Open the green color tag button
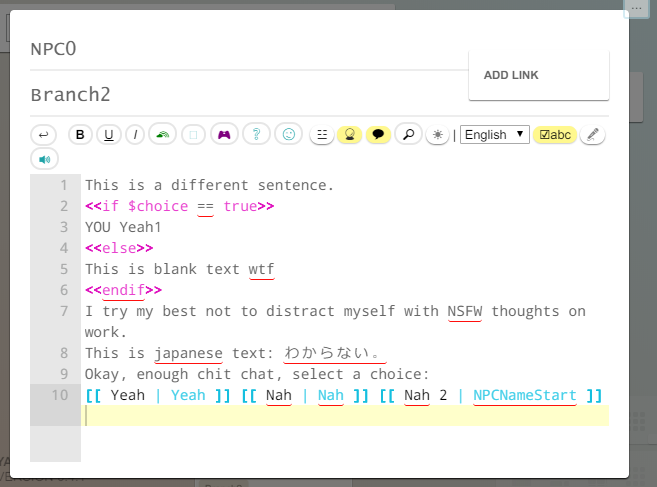This screenshot has height=487, width=657. [x=163, y=135]
